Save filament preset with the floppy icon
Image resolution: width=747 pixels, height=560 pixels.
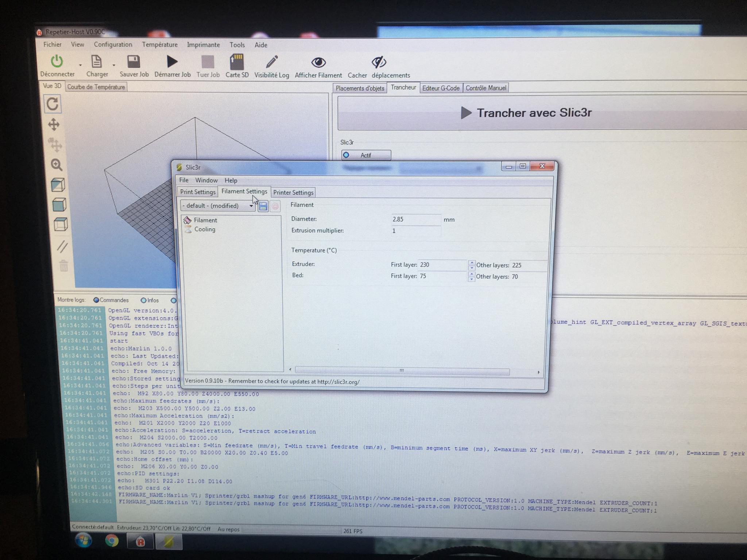(263, 206)
